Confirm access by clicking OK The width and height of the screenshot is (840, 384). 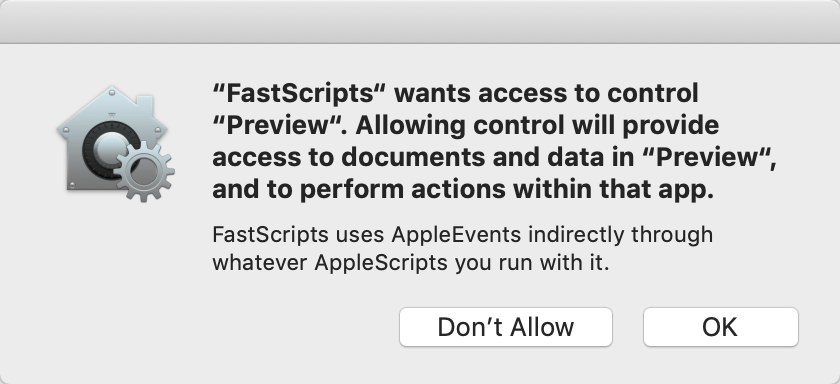tap(721, 327)
